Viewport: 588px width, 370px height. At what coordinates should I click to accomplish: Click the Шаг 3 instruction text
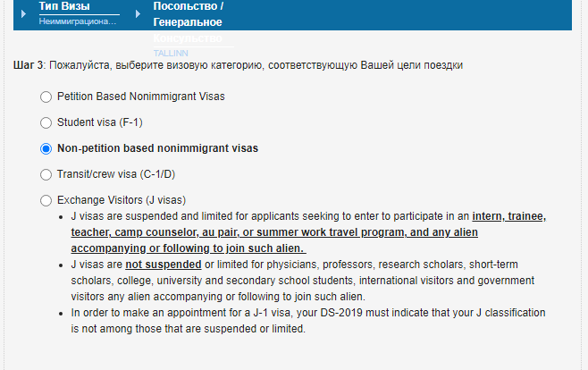point(239,65)
